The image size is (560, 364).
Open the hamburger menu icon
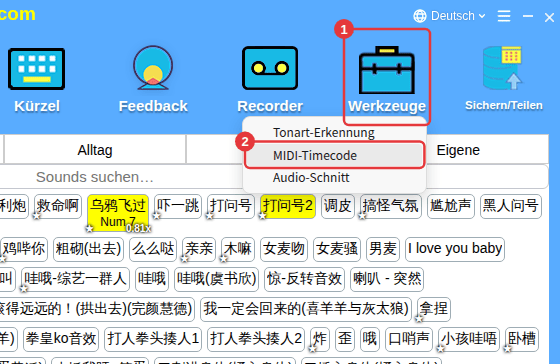click(x=504, y=16)
